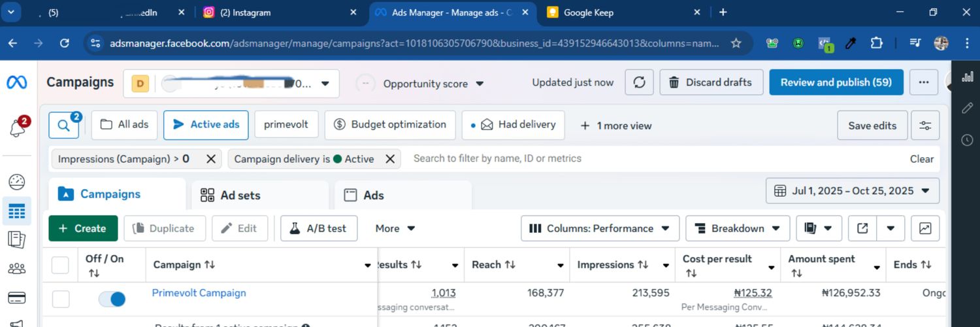The image size is (980, 327).
Task: Click the filter search input field
Action: [653, 158]
